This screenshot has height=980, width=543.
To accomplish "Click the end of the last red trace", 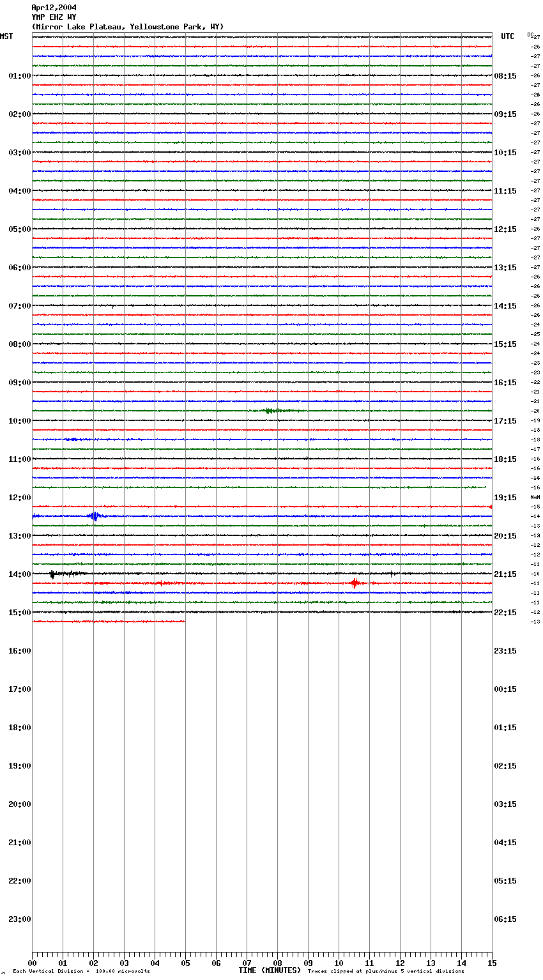I will coord(185,621).
